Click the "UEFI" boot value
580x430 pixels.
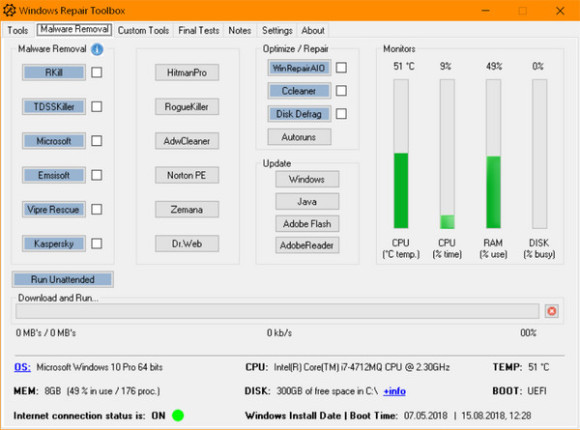pos(537,391)
